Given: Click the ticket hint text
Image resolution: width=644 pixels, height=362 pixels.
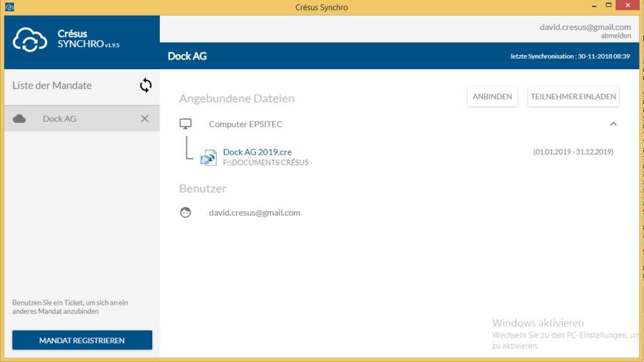Looking at the screenshot, I should 70,307.
